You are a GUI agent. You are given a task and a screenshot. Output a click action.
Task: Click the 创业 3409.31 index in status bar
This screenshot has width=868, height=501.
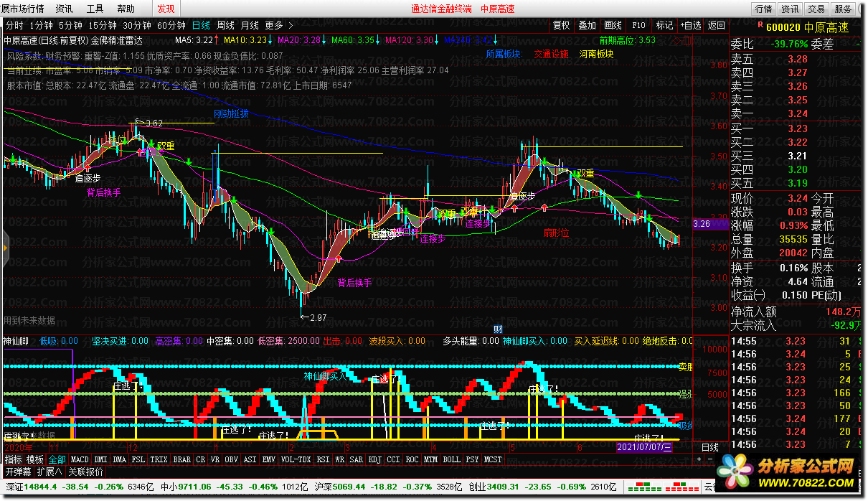coord(496,487)
